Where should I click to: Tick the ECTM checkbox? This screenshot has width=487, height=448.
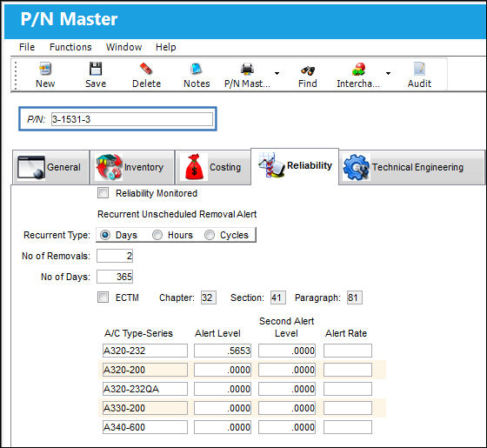(103, 297)
